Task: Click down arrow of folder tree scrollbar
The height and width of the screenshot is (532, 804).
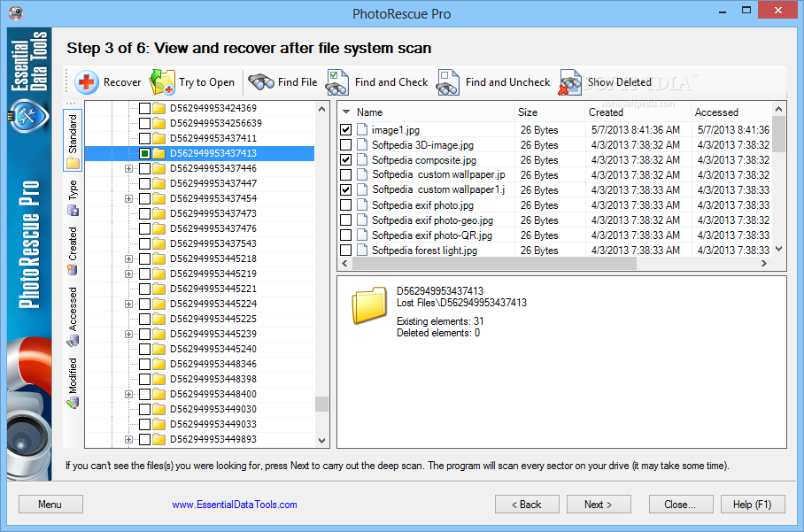Action: [x=321, y=440]
